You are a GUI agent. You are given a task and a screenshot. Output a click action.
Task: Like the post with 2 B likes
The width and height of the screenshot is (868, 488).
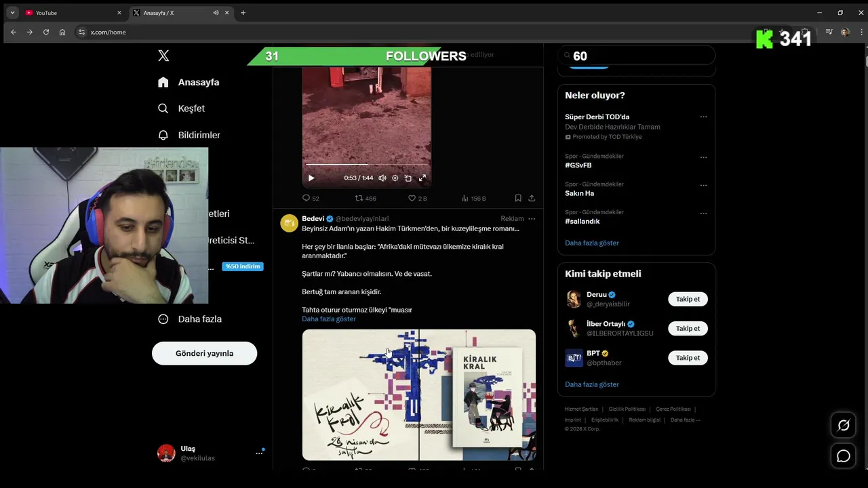417,198
